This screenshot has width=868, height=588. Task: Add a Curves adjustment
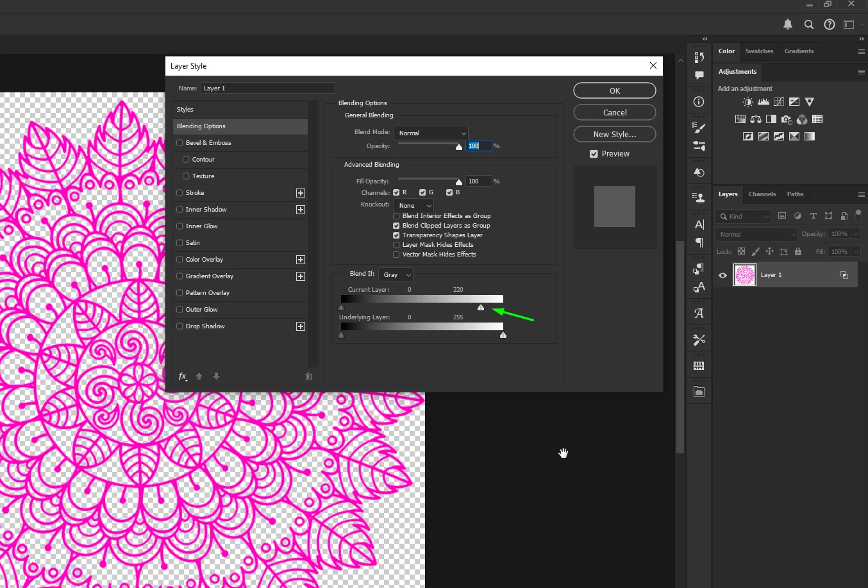[x=779, y=102]
